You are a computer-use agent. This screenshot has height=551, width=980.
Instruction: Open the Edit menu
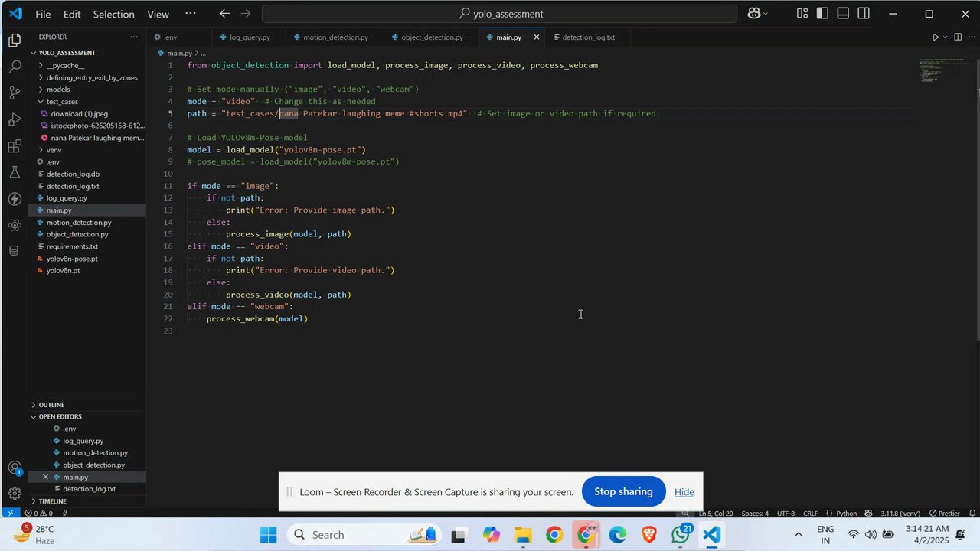72,14
